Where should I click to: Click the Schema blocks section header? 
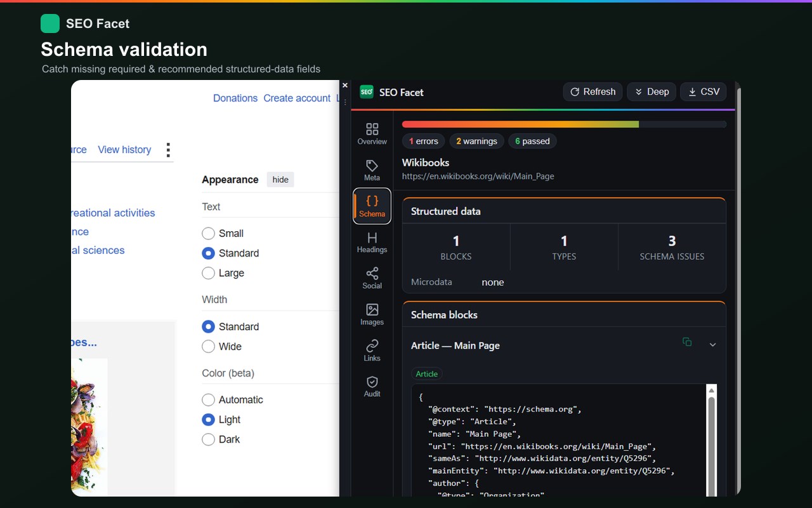564,315
